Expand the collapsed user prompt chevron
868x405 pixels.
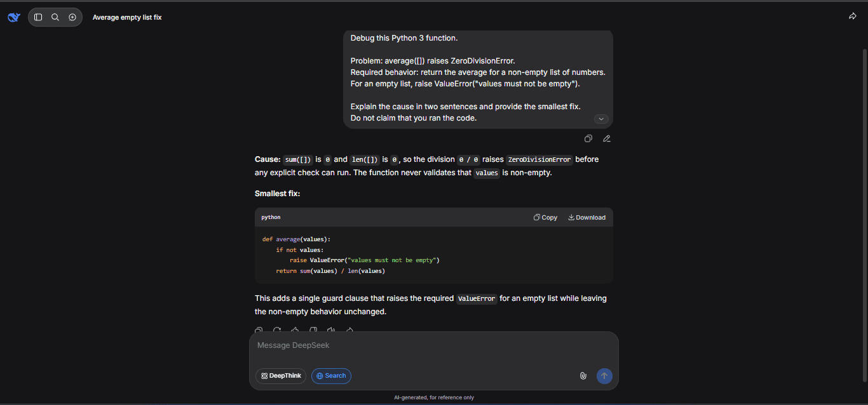(x=601, y=119)
